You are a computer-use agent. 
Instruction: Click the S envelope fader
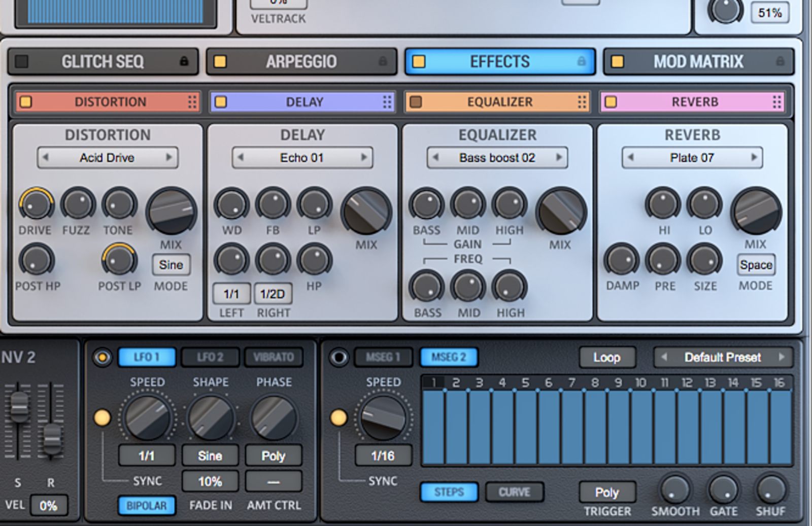19,405
